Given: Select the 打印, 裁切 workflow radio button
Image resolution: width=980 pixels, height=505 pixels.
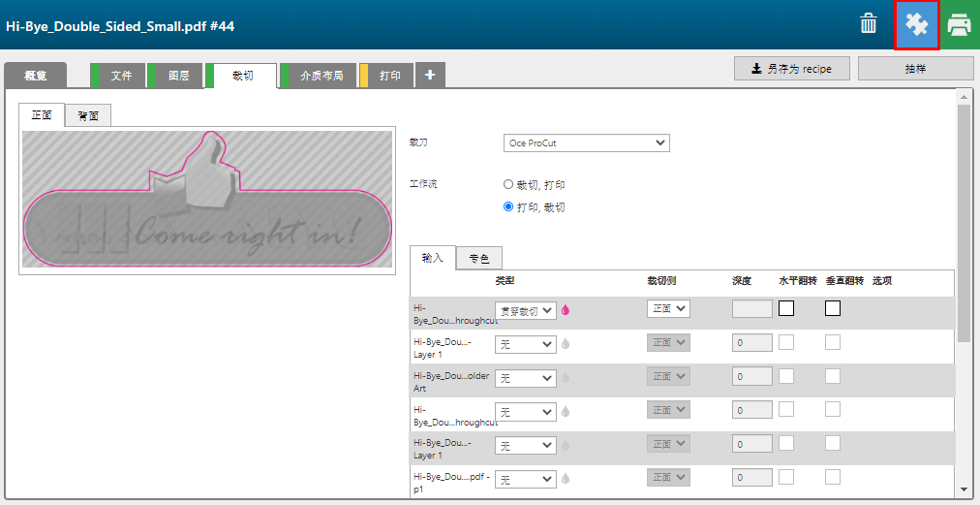Looking at the screenshot, I should pos(508,206).
